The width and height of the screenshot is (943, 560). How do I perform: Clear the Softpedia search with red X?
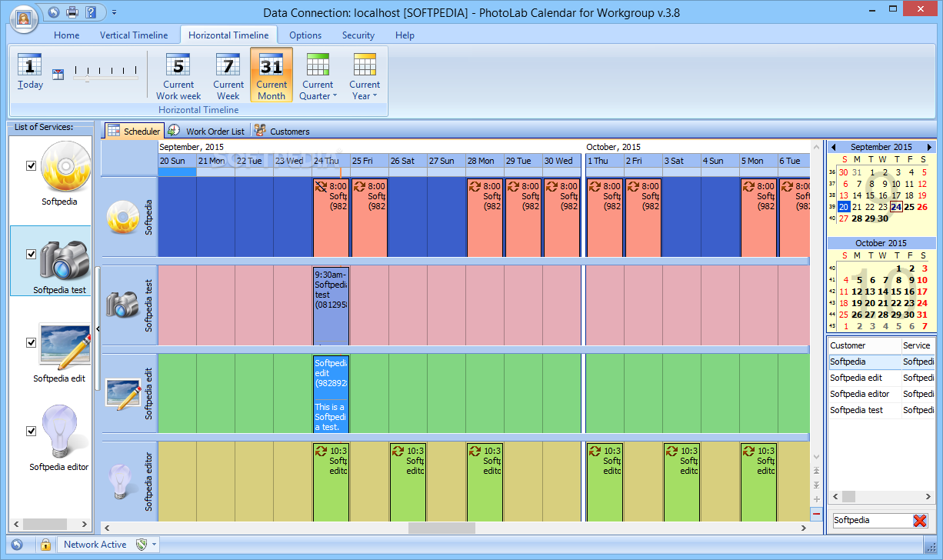(x=920, y=521)
